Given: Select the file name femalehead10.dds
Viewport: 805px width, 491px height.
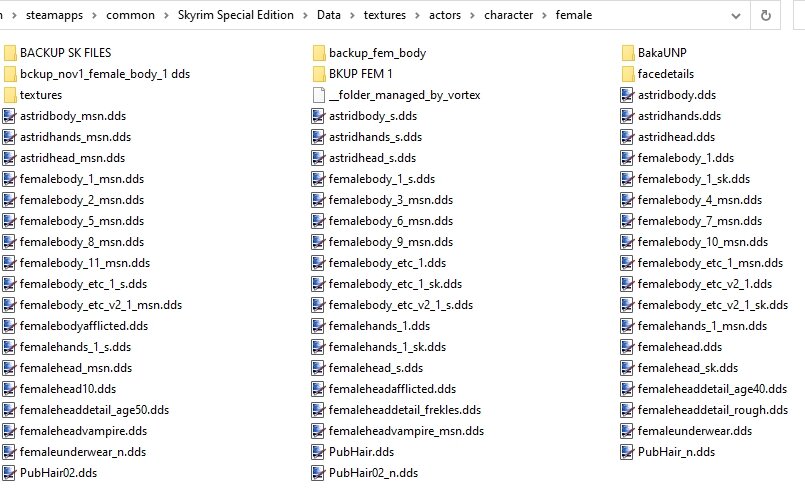Looking at the screenshot, I should click(x=68, y=389).
